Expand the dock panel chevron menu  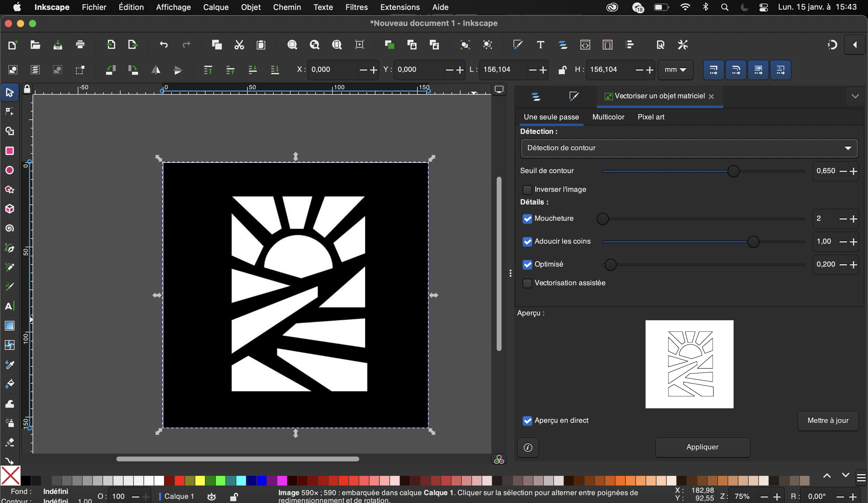855,96
